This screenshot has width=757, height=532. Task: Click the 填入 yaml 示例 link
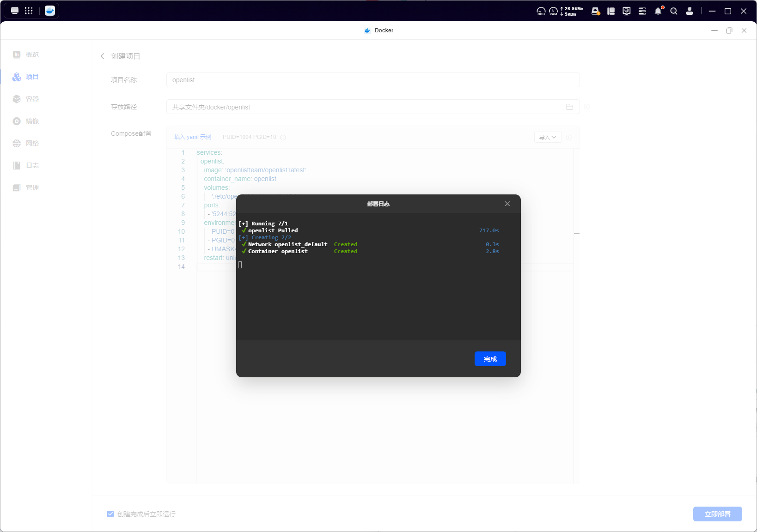pyautogui.click(x=192, y=137)
